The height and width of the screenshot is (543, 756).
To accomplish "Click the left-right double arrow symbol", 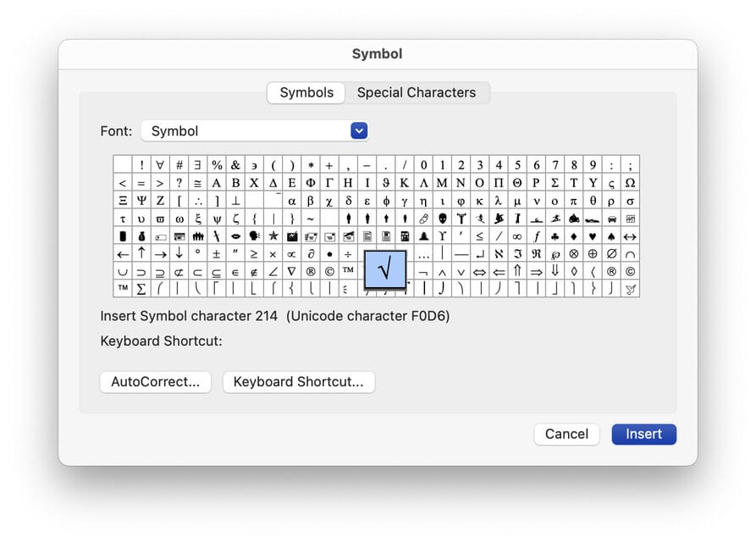I will click(479, 272).
